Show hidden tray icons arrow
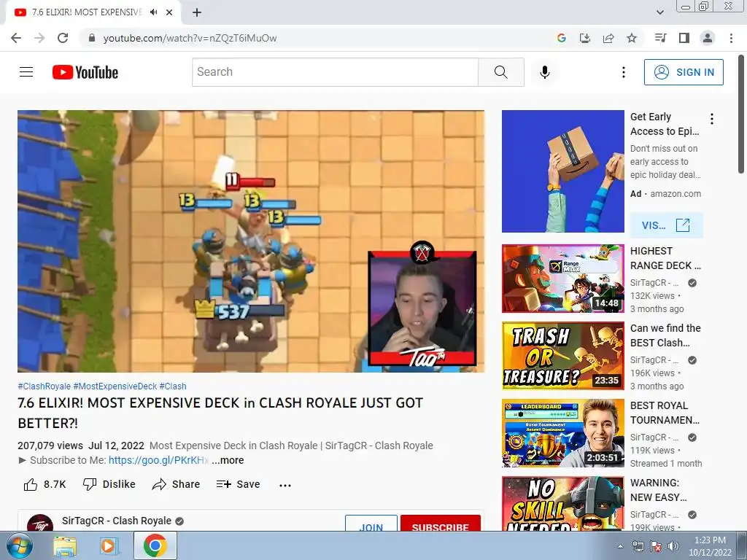This screenshot has height=560, width=747. point(620,546)
